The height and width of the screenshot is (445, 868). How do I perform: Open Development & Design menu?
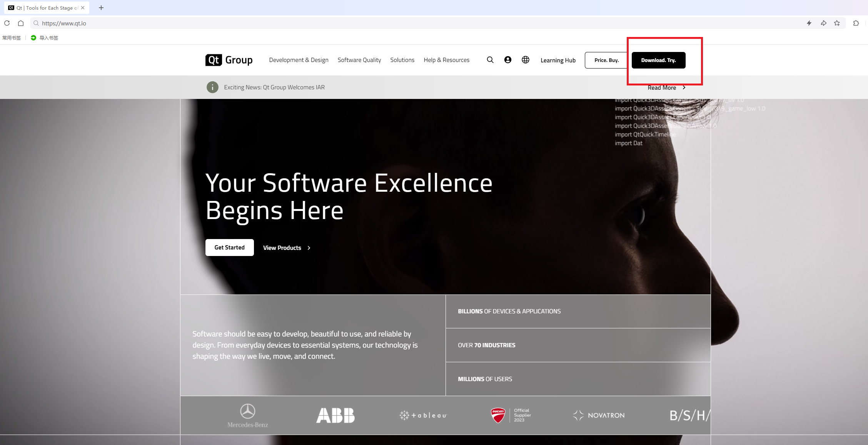299,60
